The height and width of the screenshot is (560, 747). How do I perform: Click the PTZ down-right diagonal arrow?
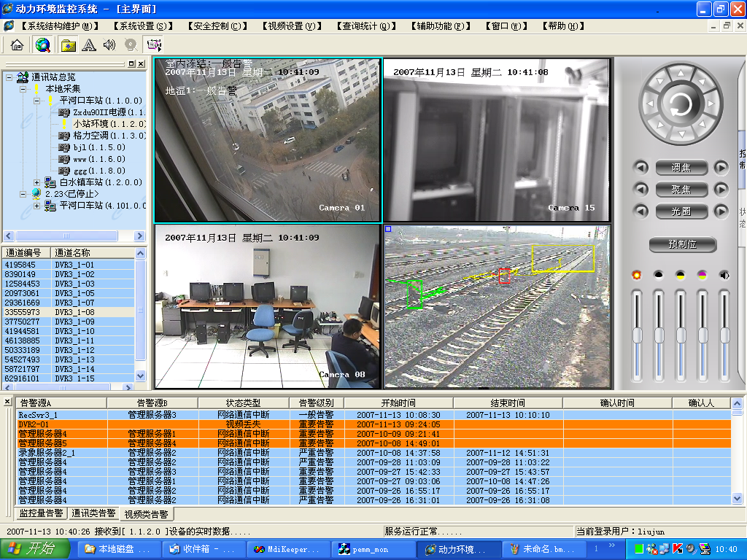(x=703, y=125)
